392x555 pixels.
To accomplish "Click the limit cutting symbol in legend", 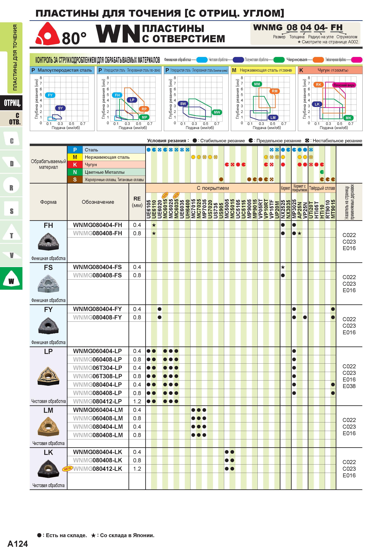I will pyautogui.click(x=251, y=141).
